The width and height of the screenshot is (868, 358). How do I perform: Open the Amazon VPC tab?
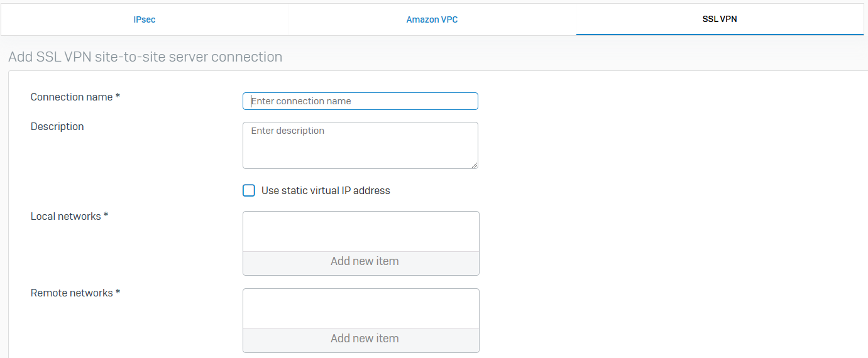[432, 19]
